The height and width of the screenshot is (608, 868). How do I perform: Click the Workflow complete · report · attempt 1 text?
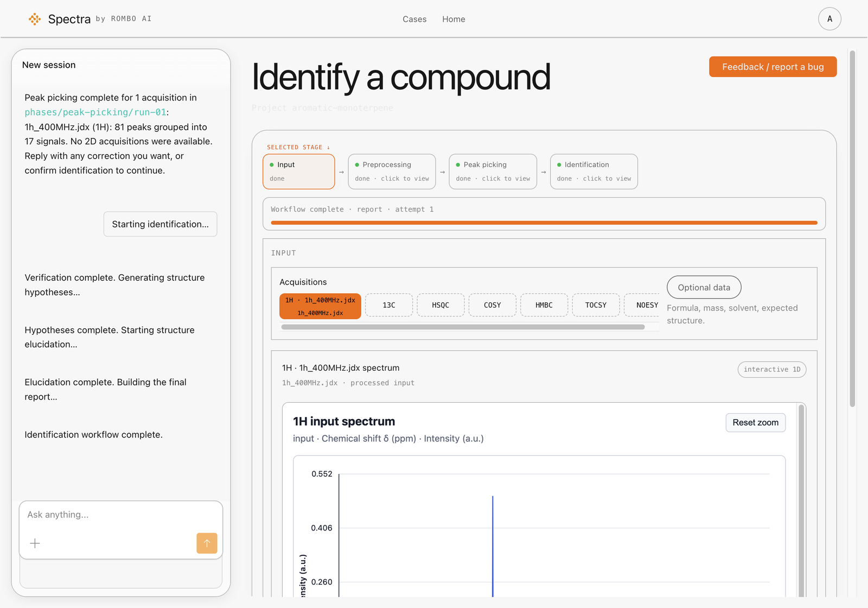point(352,210)
